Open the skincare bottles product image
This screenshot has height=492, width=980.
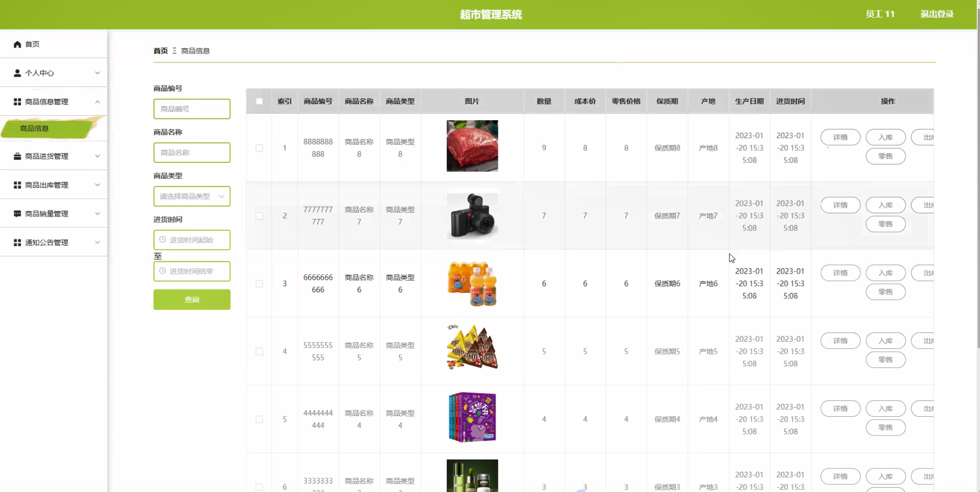click(x=472, y=476)
